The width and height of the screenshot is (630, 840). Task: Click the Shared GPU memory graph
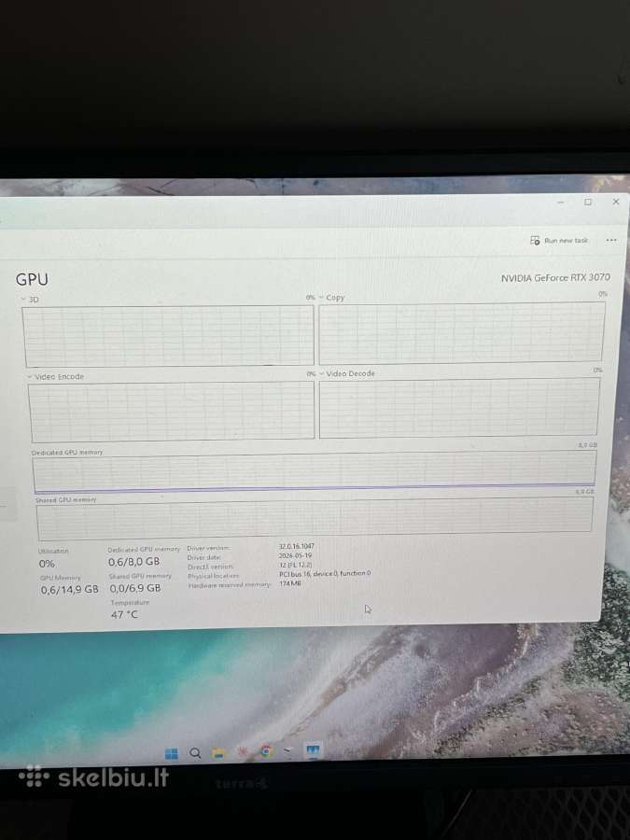(315, 518)
